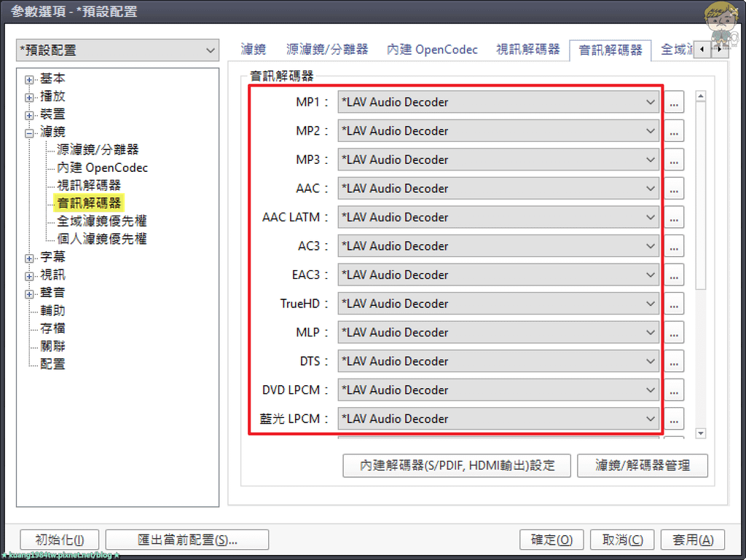746x560 pixels.
Task: Collapse the 濾鏡 tree node
Action: (29, 133)
